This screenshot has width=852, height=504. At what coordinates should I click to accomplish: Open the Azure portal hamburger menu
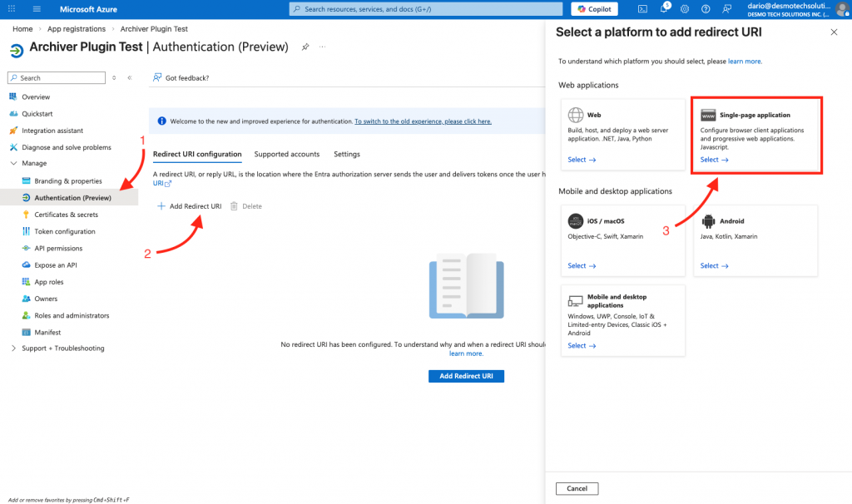tap(37, 8)
